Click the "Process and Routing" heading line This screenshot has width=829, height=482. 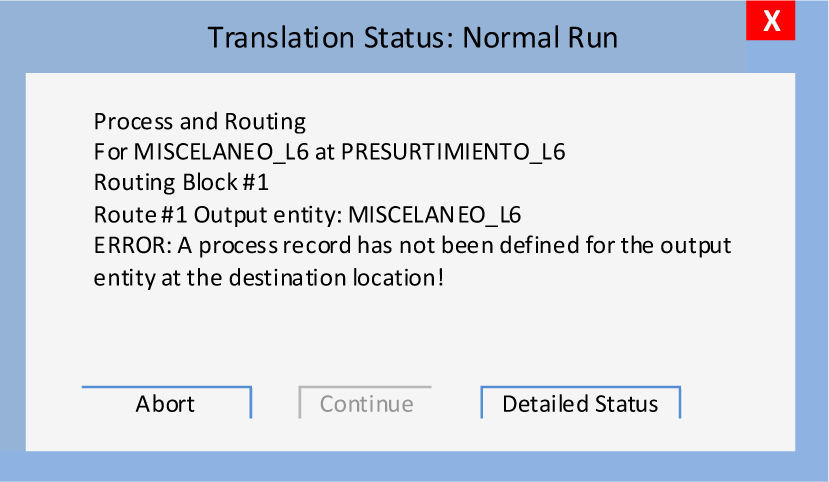[x=200, y=122]
